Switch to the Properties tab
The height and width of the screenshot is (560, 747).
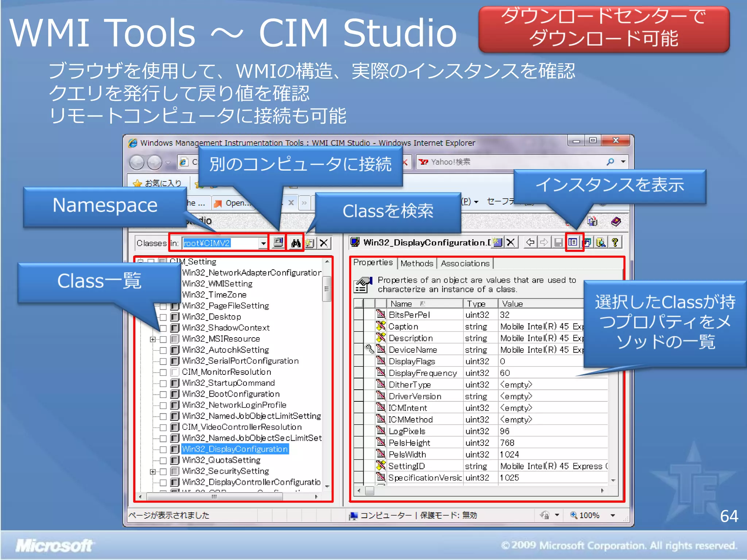[x=373, y=262]
